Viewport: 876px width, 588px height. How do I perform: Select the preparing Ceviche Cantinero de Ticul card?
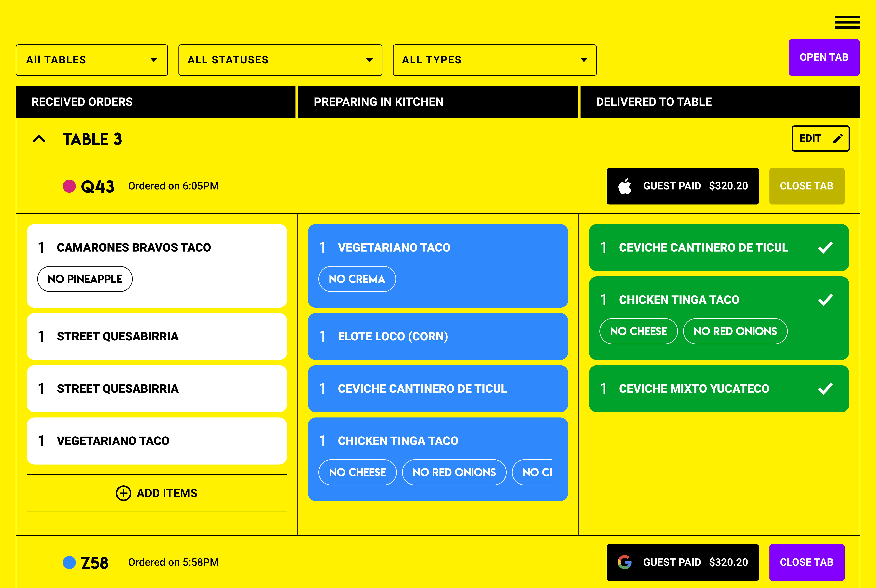[x=438, y=389]
